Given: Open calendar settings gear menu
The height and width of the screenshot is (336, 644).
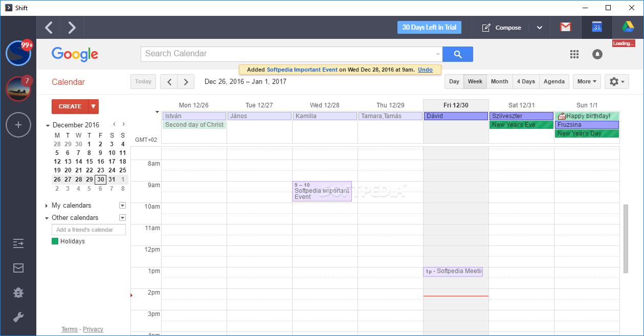Looking at the screenshot, I should pyautogui.click(x=617, y=82).
